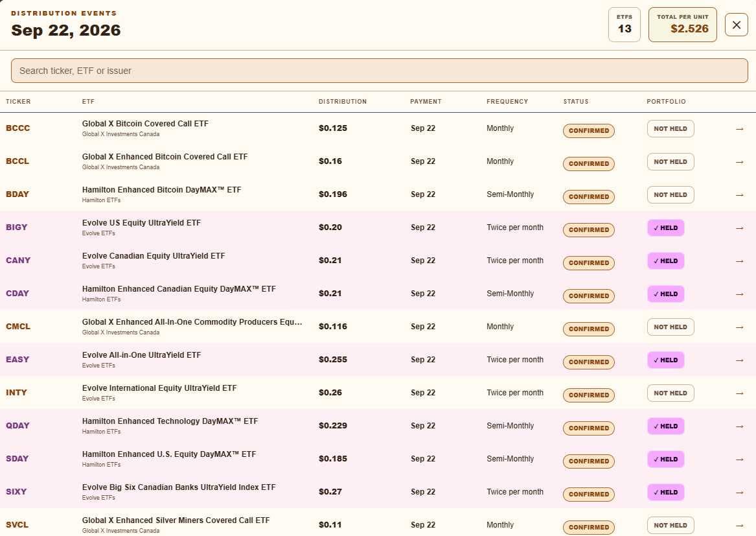756x536 pixels.
Task: Open BCCC row arrow for details
Action: click(x=739, y=129)
